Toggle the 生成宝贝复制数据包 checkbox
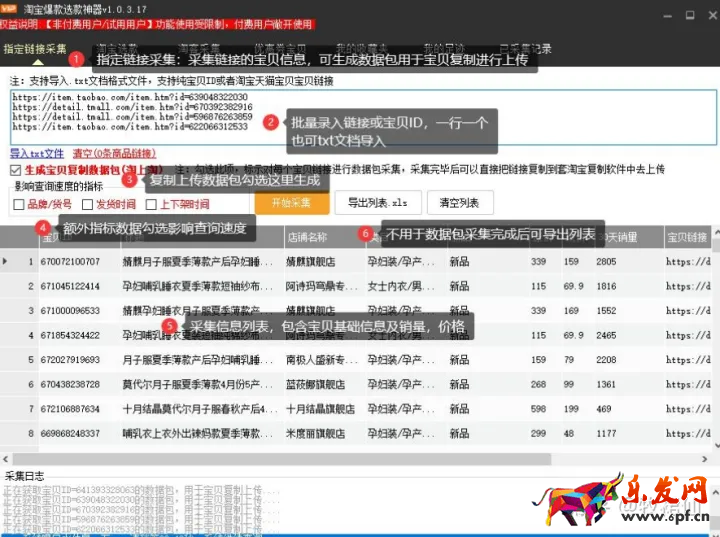 click(15, 170)
